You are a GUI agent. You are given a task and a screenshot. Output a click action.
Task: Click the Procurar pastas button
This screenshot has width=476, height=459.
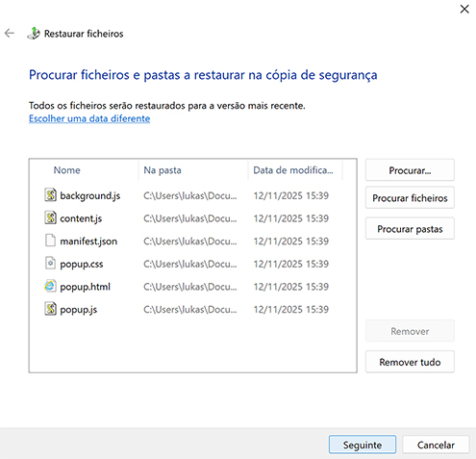(410, 228)
